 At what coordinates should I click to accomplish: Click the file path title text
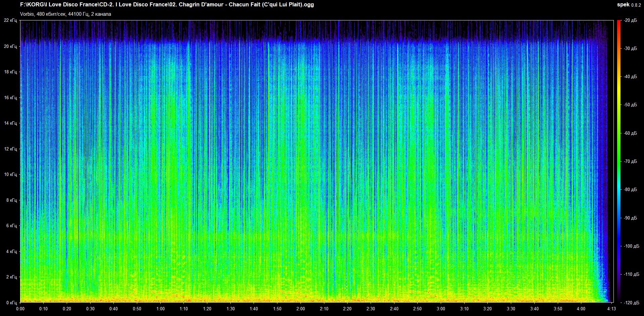pos(167,5)
